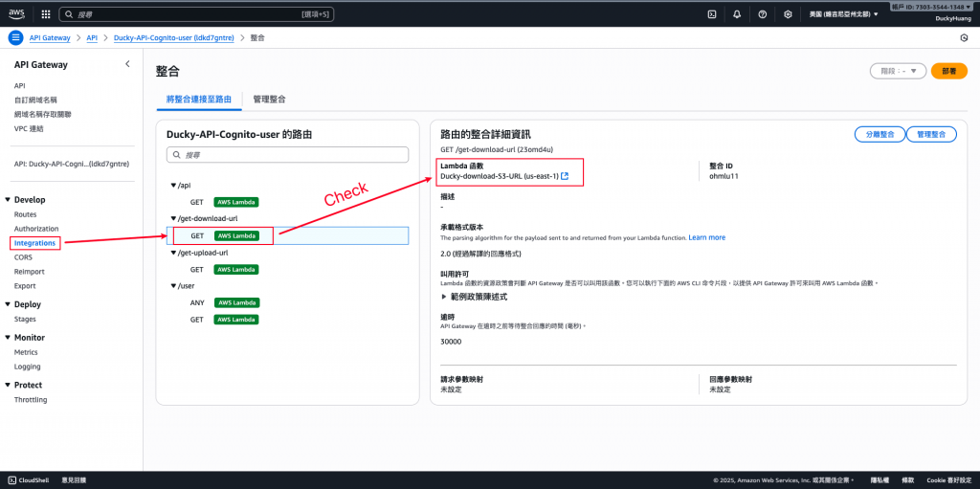Open the AWS services grid menu
The image size is (980, 489).
46,13
